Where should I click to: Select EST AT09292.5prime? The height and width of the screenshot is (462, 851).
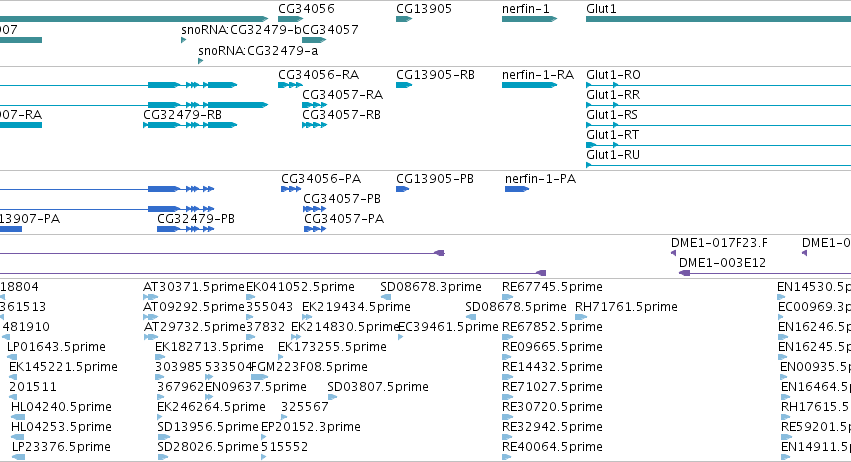(x=194, y=307)
